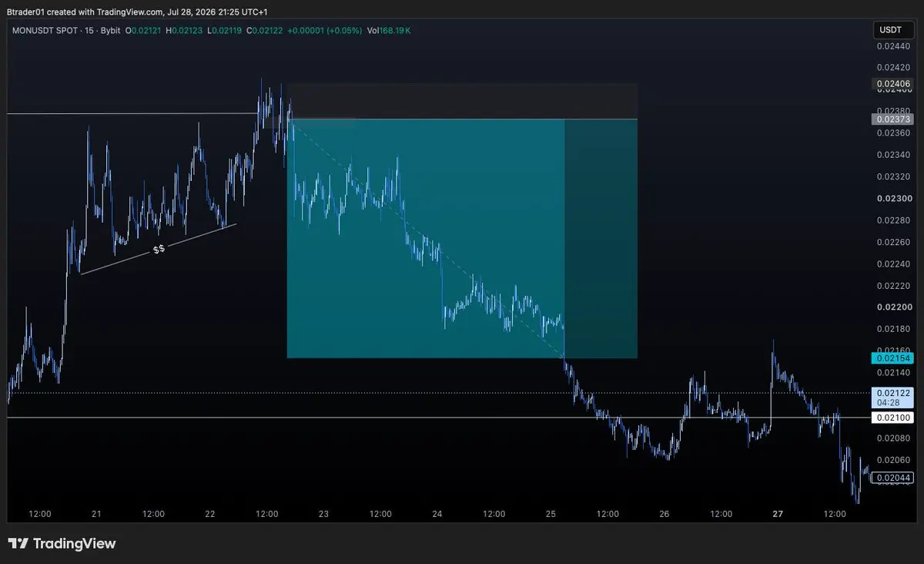Select the $$ text annotation
924x564 pixels.
159,249
